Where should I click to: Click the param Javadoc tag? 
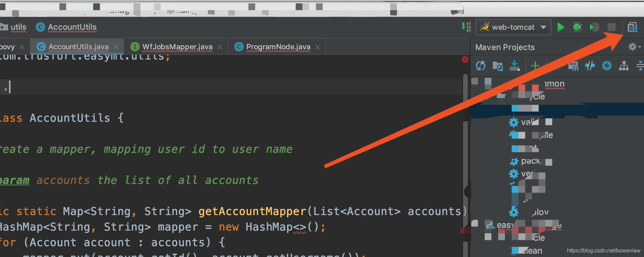click(15, 180)
